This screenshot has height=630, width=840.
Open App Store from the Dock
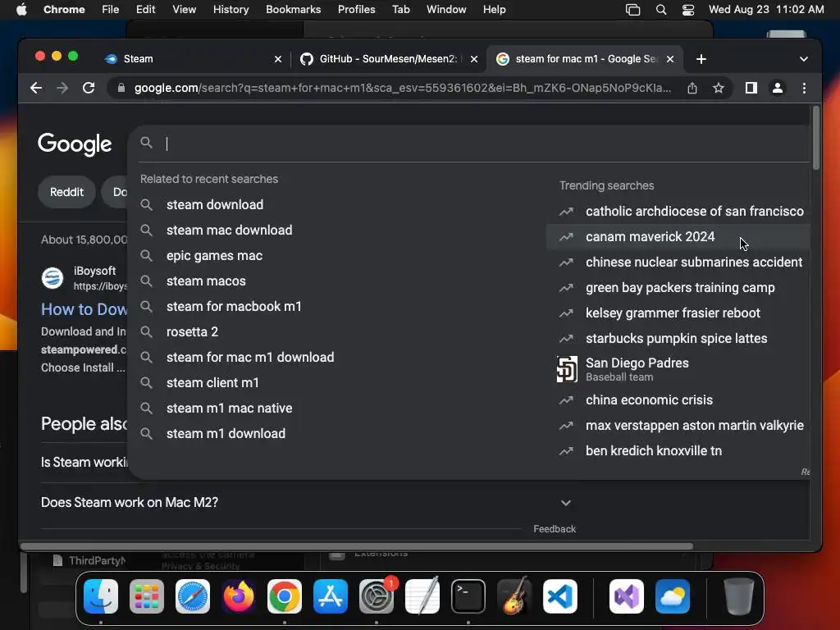(331, 596)
